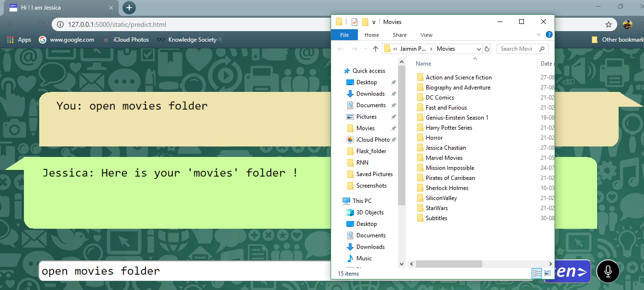This screenshot has height=290, width=644.
Task: Open File menu in Explorer
Action: point(344,35)
